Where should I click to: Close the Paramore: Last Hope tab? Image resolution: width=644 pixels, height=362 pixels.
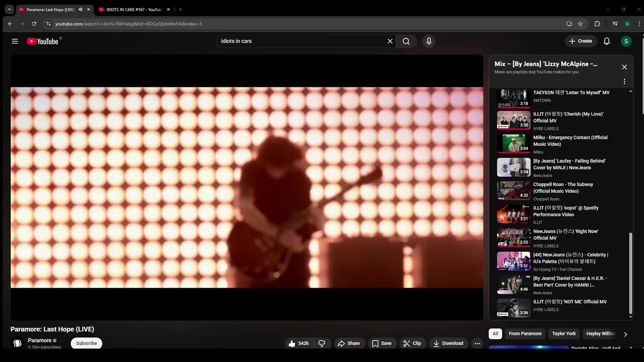[x=89, y=10]
